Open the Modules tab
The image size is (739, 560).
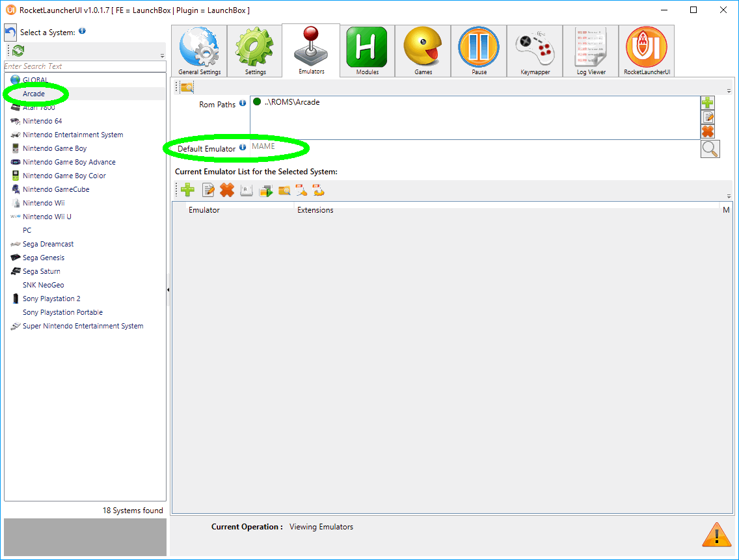(368, 51)
